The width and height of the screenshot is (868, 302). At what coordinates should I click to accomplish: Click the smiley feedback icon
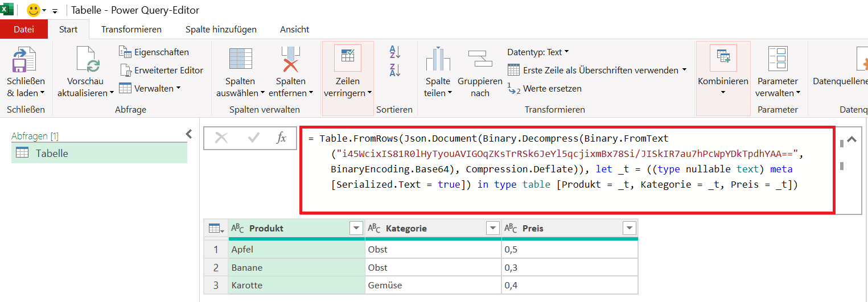pyautogui.click(x=33, y=10)
